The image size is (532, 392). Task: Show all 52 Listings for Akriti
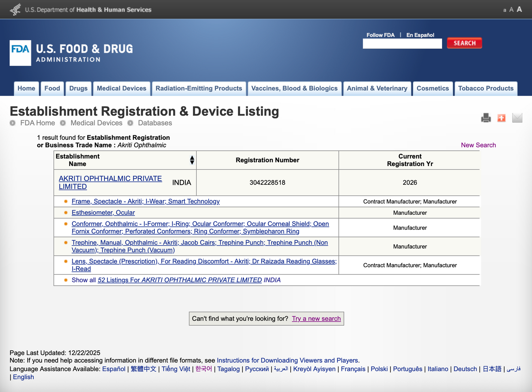tap(179, 280)
